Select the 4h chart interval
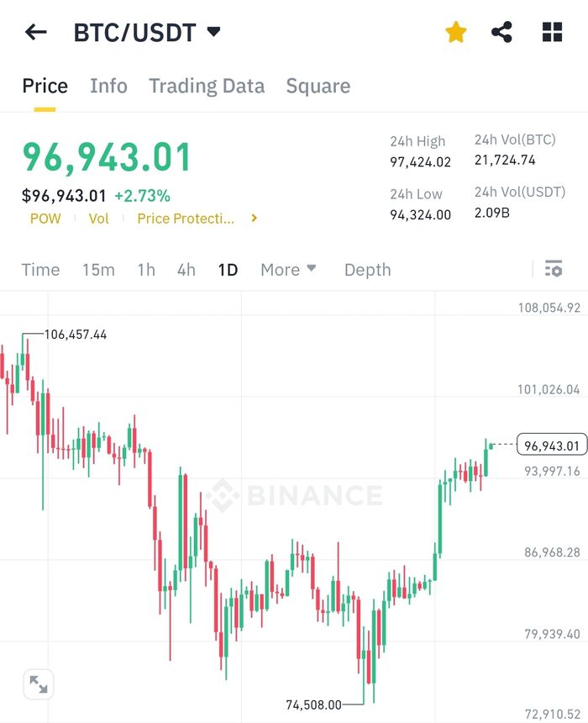 click(186, 270)
